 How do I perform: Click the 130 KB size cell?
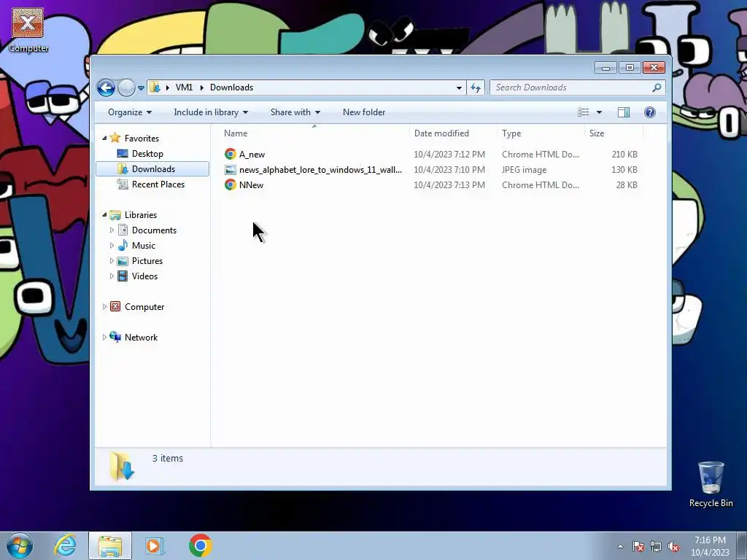624,169
